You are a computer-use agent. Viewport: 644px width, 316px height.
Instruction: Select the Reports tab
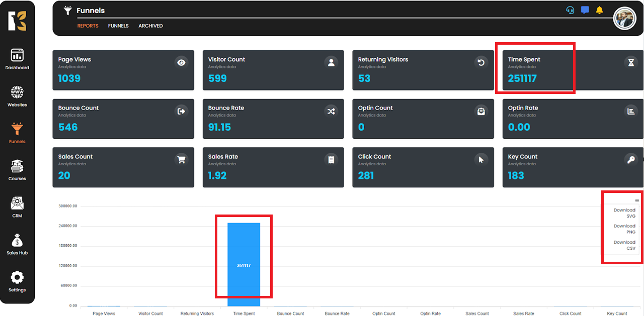[88, 26]
